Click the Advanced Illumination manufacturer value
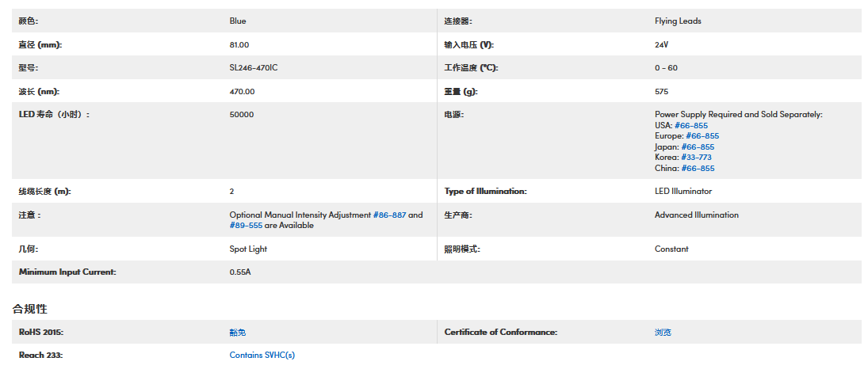The image size is (868, 388). (696, 215)
